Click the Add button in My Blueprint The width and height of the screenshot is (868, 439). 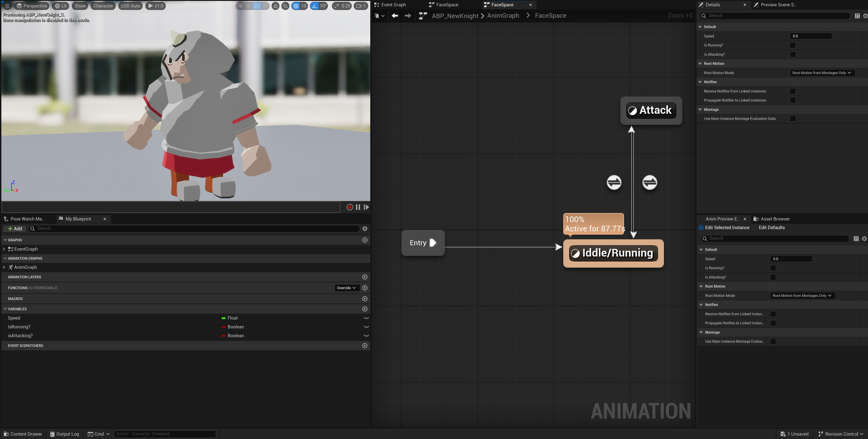click(15, 228)
